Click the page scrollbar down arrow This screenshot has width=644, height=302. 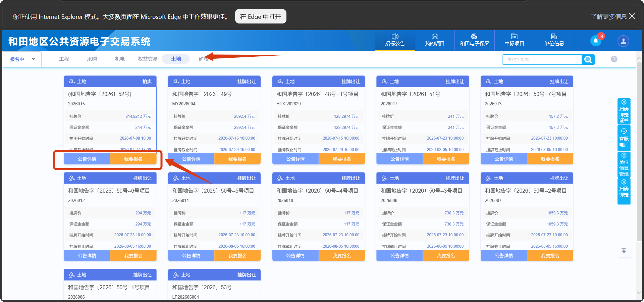[x=639, y=293]
